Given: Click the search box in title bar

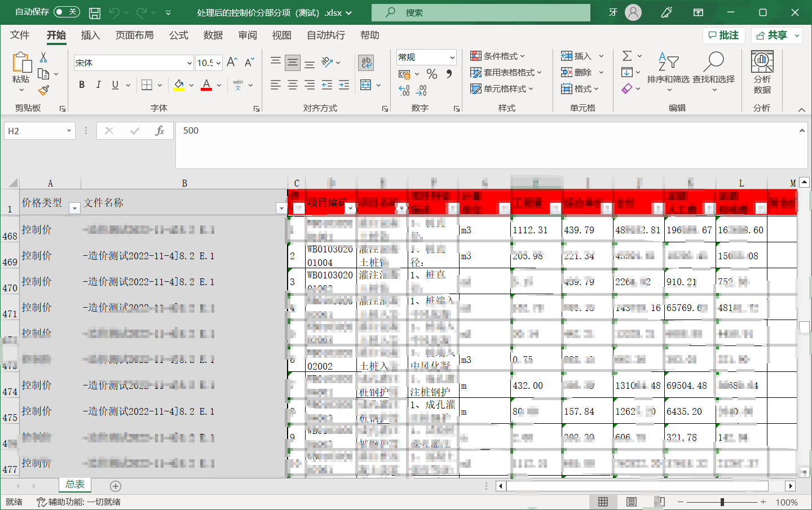Looking at the screenshot, I should [481, 12].
